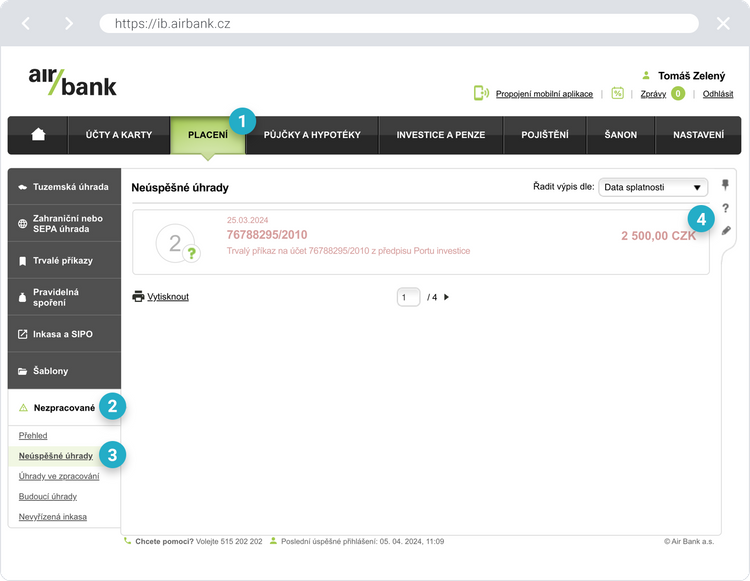Click the Odhlásit logout link

pyautogui.click(x=718, y=94)
